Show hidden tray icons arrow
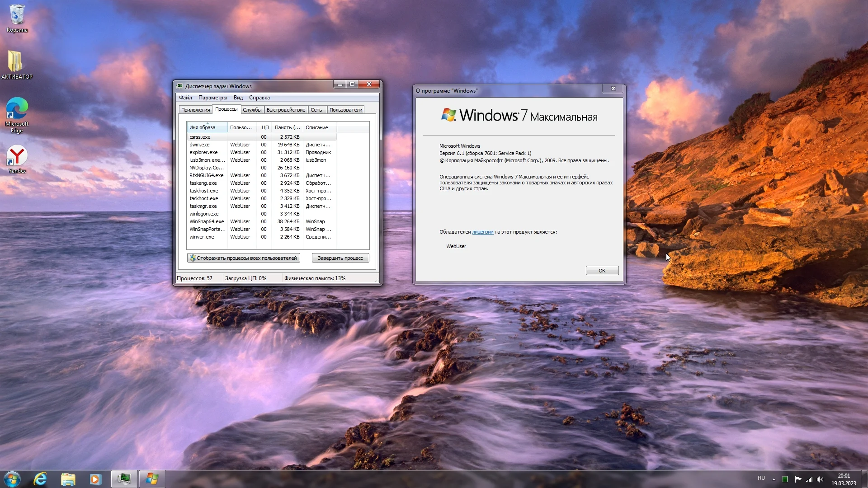 (774, 479)
